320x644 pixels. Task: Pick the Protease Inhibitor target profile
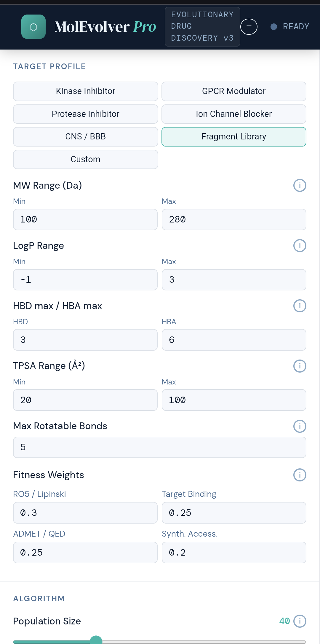click(85, 114)
